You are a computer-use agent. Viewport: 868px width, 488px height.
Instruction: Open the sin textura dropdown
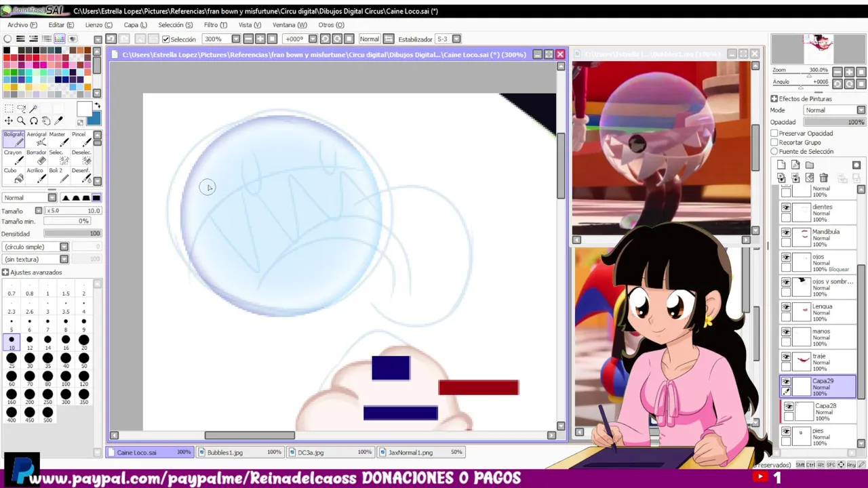[64, 259]
